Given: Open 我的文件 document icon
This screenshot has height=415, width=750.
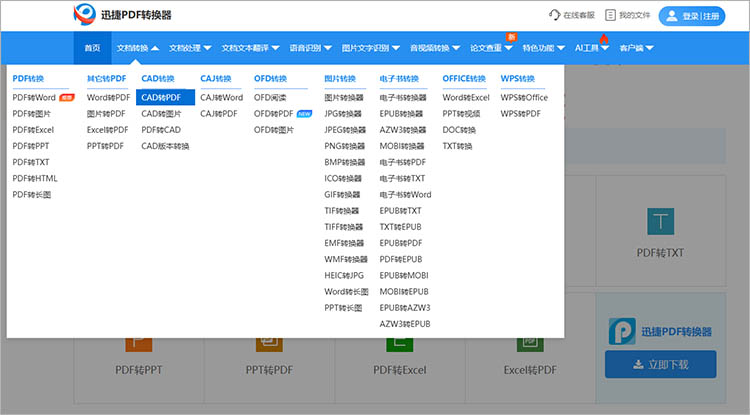Looking at the screenshot, I should 610,15.
